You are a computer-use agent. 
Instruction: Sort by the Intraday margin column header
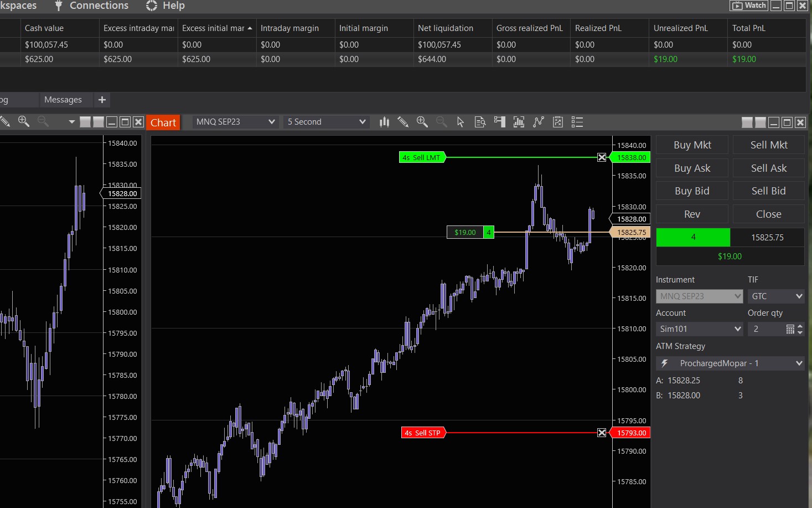coord(296,28)
